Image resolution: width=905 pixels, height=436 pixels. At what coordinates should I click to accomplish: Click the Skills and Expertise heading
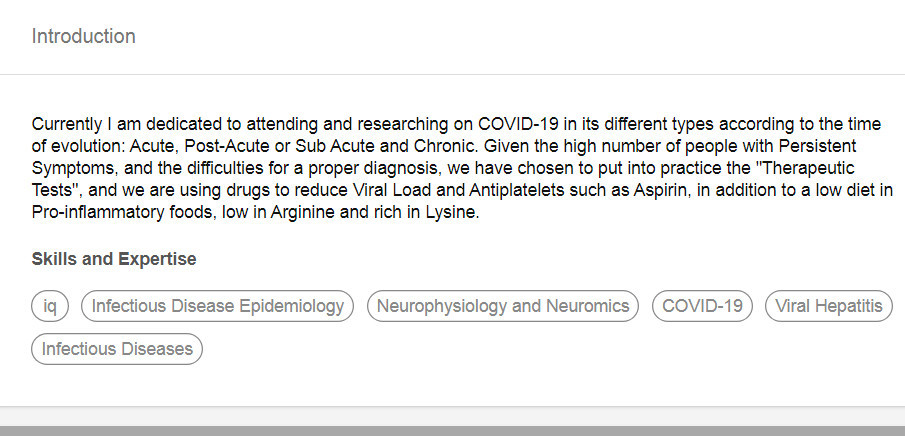[114, 259]
